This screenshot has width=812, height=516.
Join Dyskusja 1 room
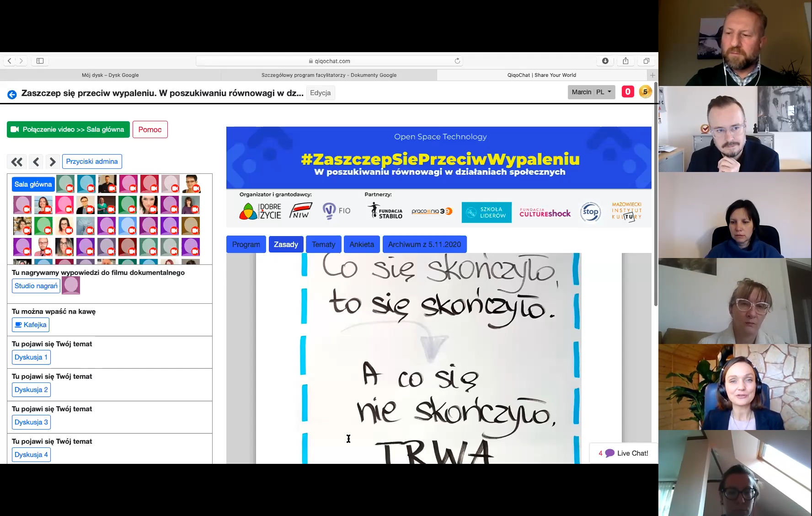[x=31, y=357]
